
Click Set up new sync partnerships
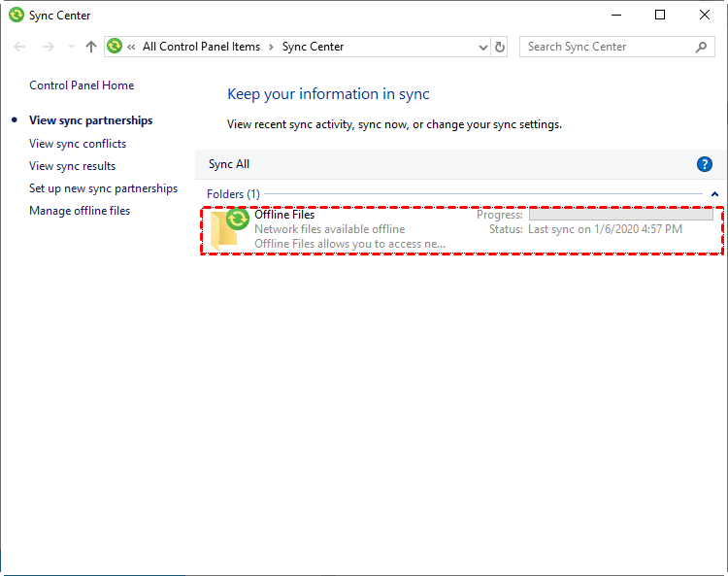(103, 188)
